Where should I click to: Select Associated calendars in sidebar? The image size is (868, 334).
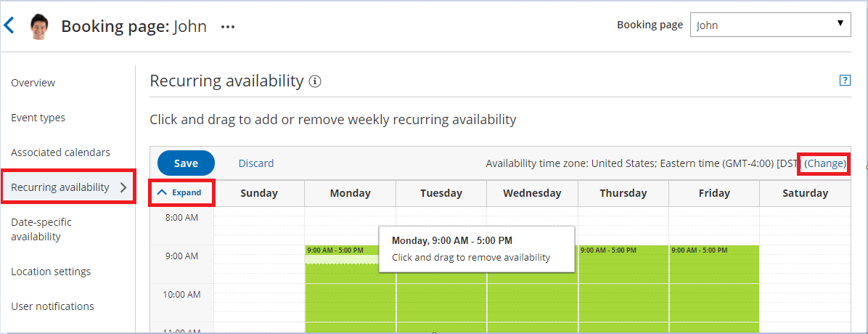click(60, 152)
